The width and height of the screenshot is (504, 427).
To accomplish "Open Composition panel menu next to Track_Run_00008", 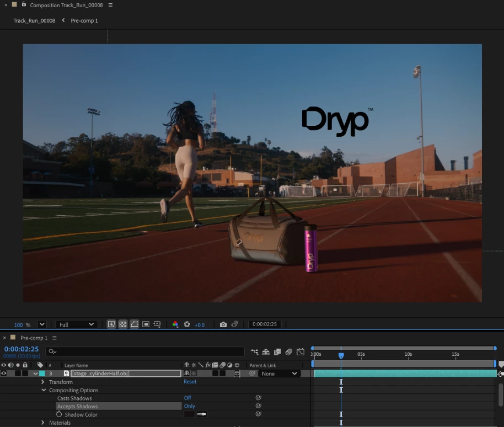I will (x=111, y=5).
